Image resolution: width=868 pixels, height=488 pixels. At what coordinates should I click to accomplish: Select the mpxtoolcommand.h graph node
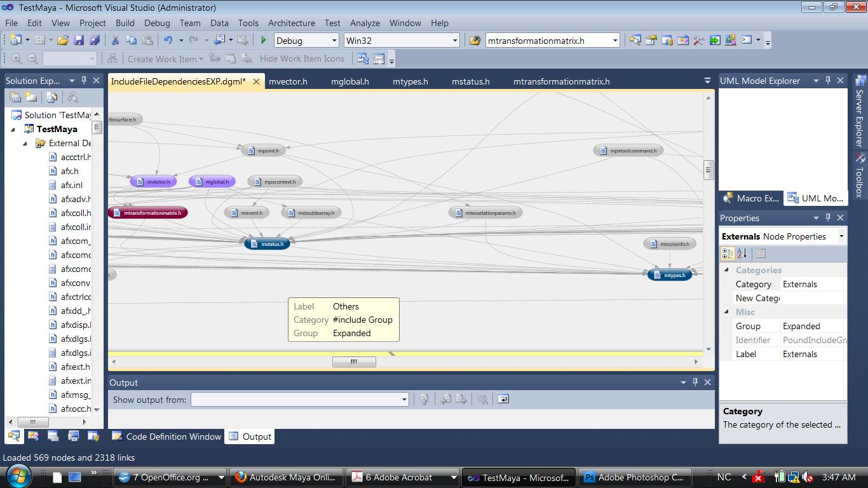(628, 151)
